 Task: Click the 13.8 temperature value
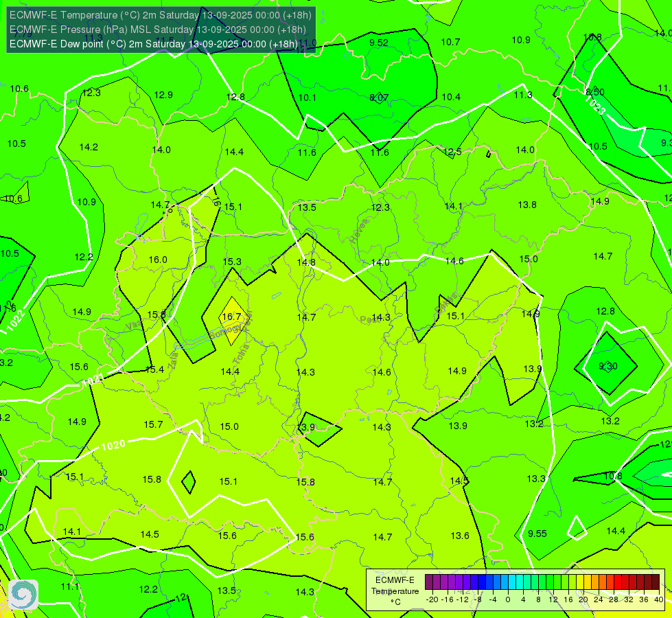(x=527, y=205)
